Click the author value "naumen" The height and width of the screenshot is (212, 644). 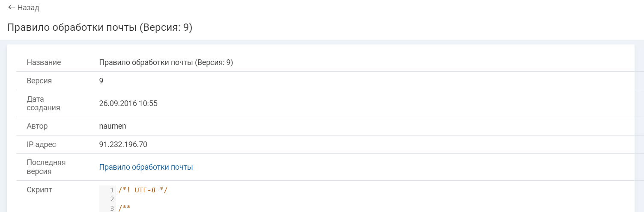(x=113, y=126)
